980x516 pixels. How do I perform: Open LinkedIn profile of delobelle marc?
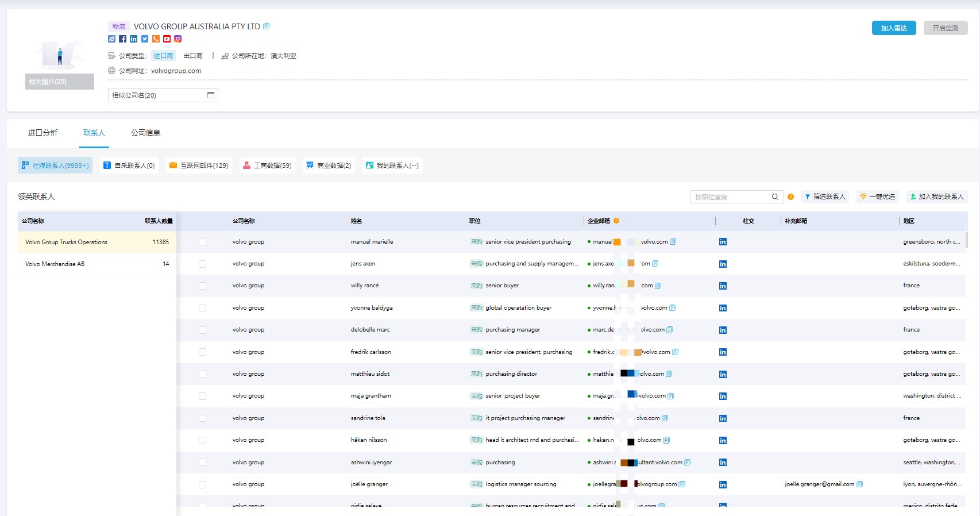723,330
